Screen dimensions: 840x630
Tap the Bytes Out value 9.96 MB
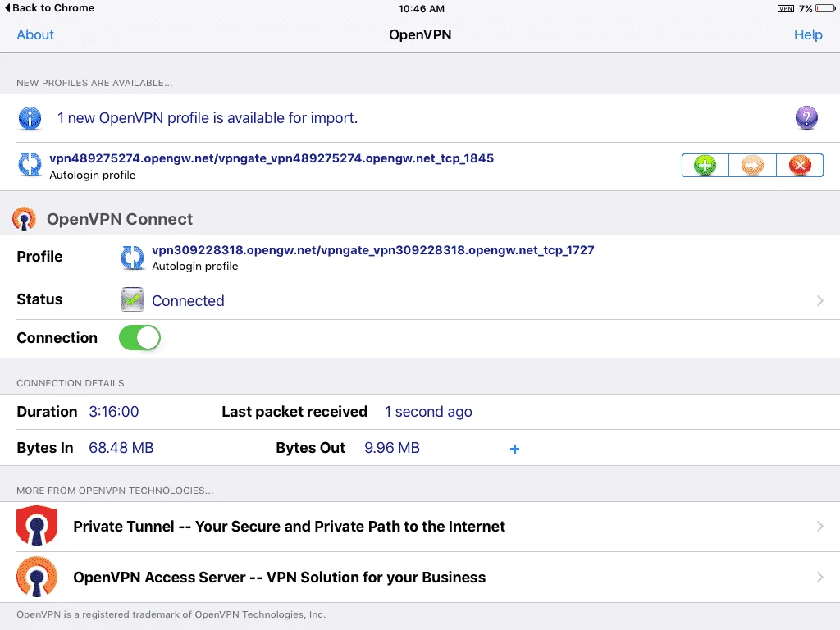[392, 448]
